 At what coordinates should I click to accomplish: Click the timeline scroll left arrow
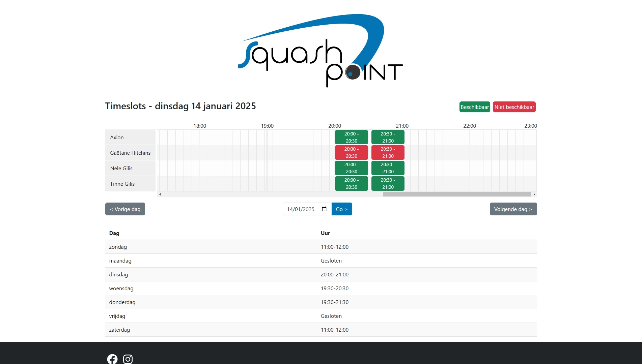(160, 194)
